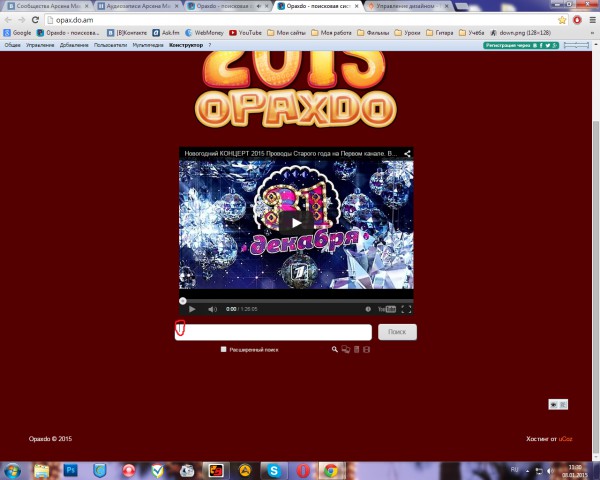The width and height of the screenshot is (600, 480).
Task: Click the video progress bar handle
Action: pos(183,301)
